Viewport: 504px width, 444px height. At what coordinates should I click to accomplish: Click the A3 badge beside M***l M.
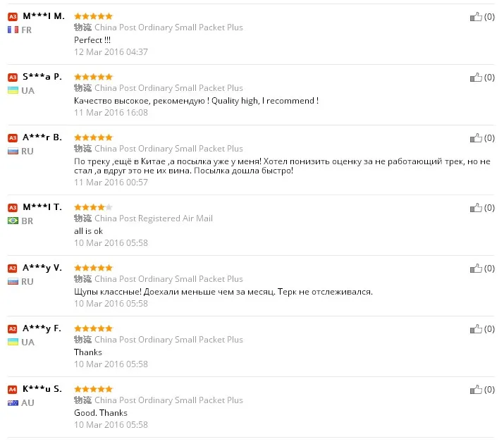(x=13, y=16)
